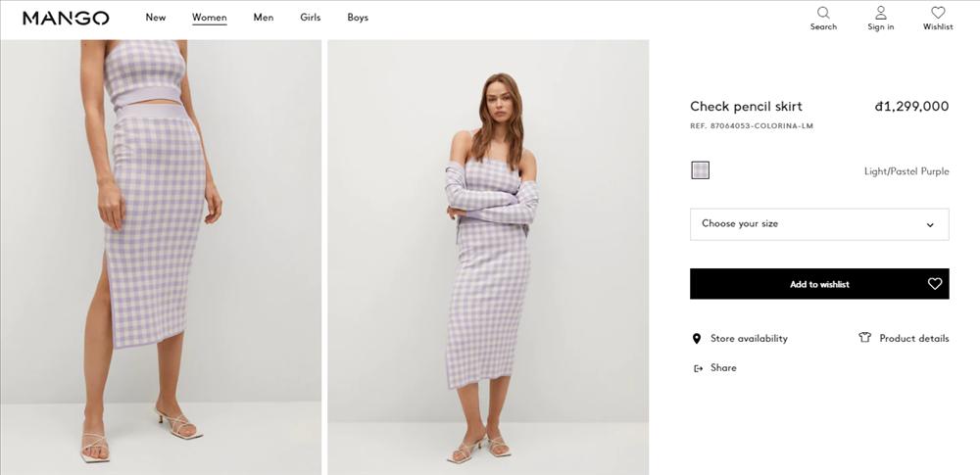
Task: Go to the Men section
Action: pyautogui.click(x=264, y=18)
